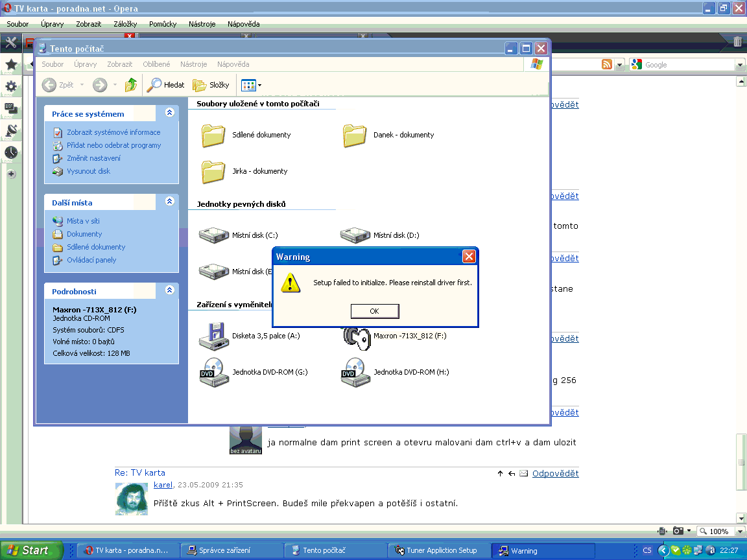Viewport: 747px width, 560px height.
Task: Open Google search engine dropdown arrow
Action: (x=740, y=65)
